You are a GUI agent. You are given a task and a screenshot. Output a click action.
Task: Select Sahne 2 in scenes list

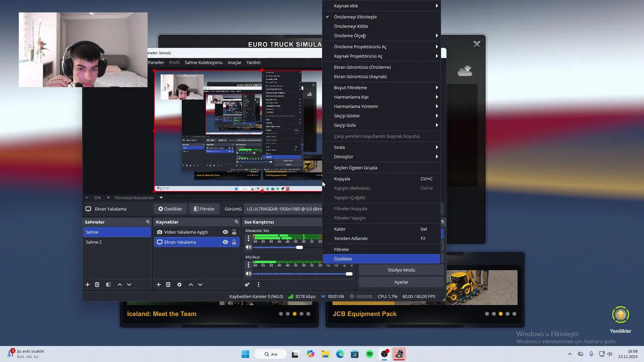117,242
